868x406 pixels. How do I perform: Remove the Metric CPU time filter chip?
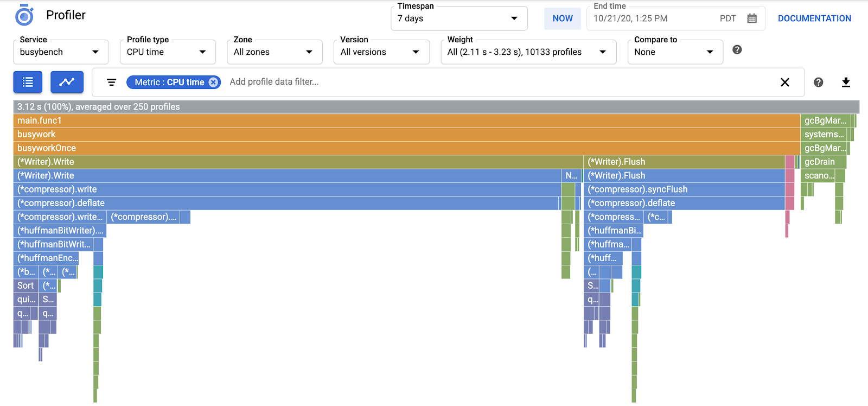click(214, 83)
